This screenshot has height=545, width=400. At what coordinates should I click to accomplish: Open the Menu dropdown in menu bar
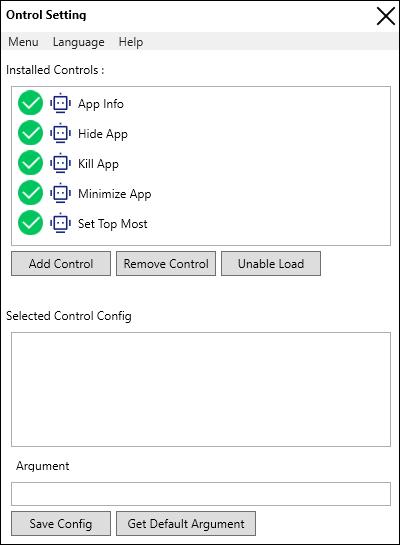point(23,42)
